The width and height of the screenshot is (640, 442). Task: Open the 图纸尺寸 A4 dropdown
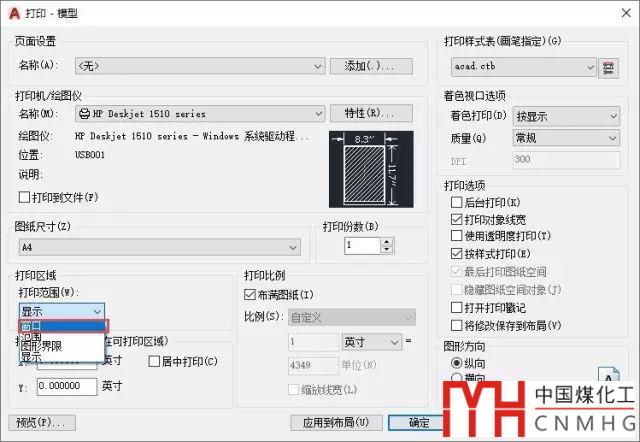click(160, 247)
